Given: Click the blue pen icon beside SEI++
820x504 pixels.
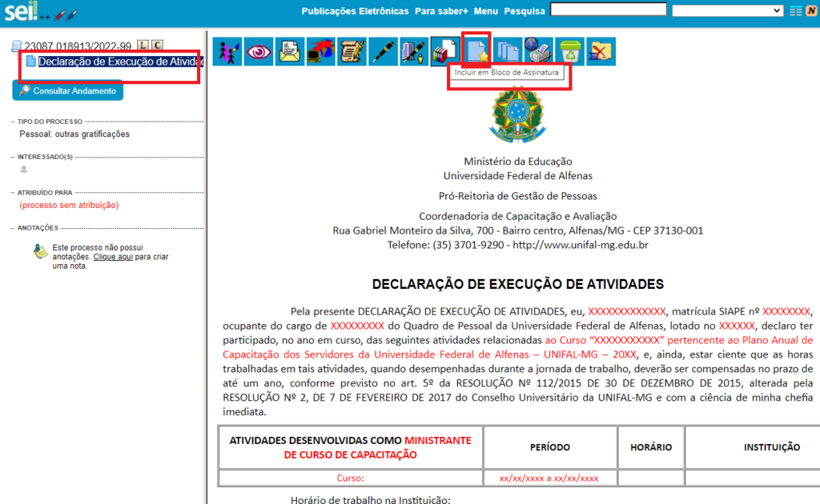Looking at the screenshot, I should click(72, 15).
